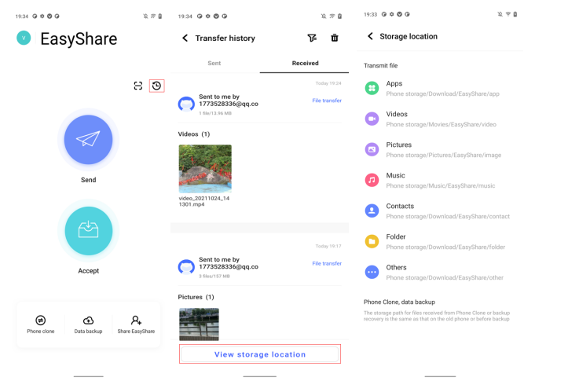This screenshot has width=568, height=392.
Task: Tap the blue Send paper plane button
Action: (x=89, y=140)
